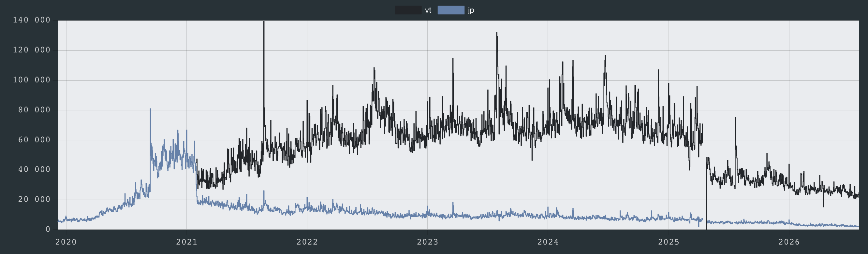This screenshot has width=868, height=254.
Task: Click the 60 000 y-axis label
Action: [34, 140]
